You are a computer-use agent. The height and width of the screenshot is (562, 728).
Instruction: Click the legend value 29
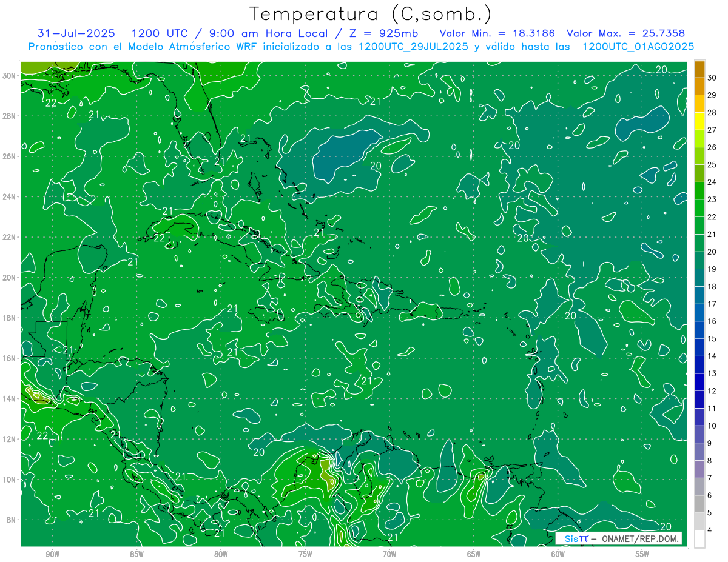(x=712, y=95)
